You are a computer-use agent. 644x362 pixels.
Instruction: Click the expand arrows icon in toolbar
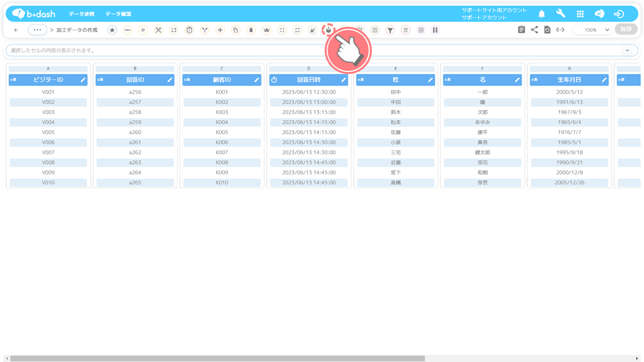282,30
